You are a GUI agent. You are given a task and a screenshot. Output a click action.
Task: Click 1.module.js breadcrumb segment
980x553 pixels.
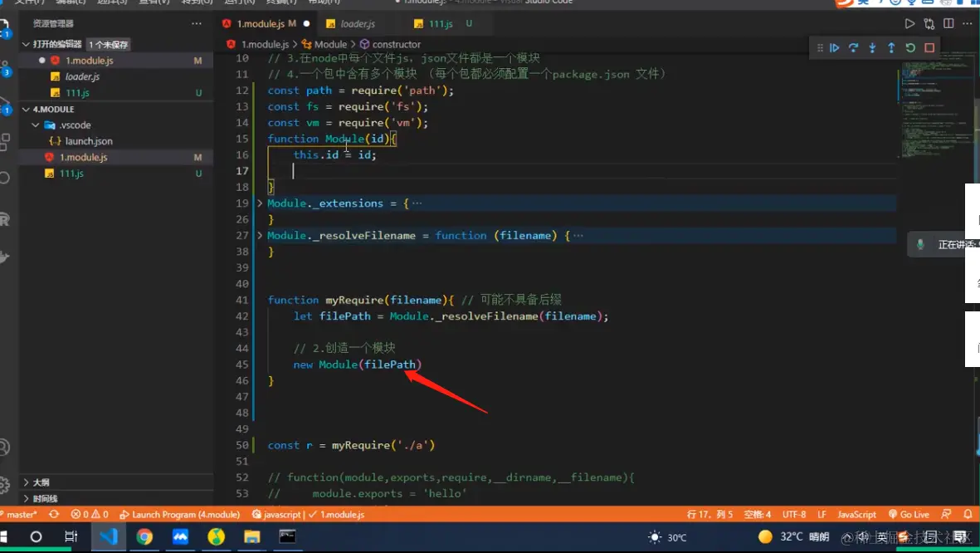(265, 44)
